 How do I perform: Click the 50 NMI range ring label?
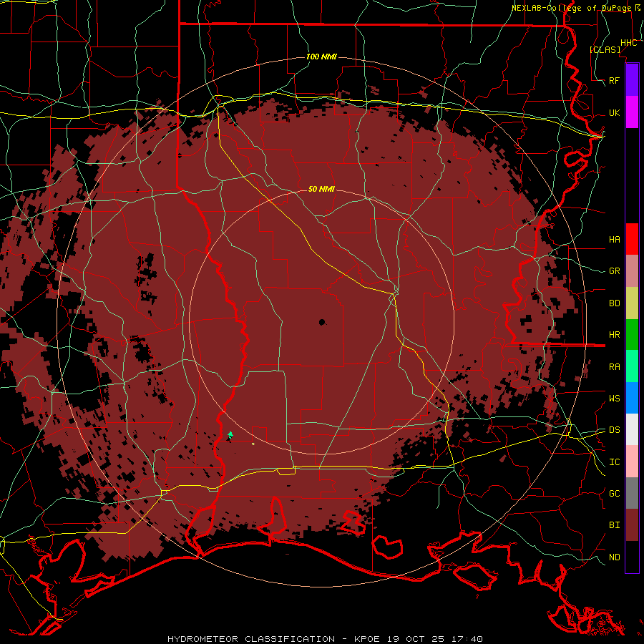pos(321,189)
